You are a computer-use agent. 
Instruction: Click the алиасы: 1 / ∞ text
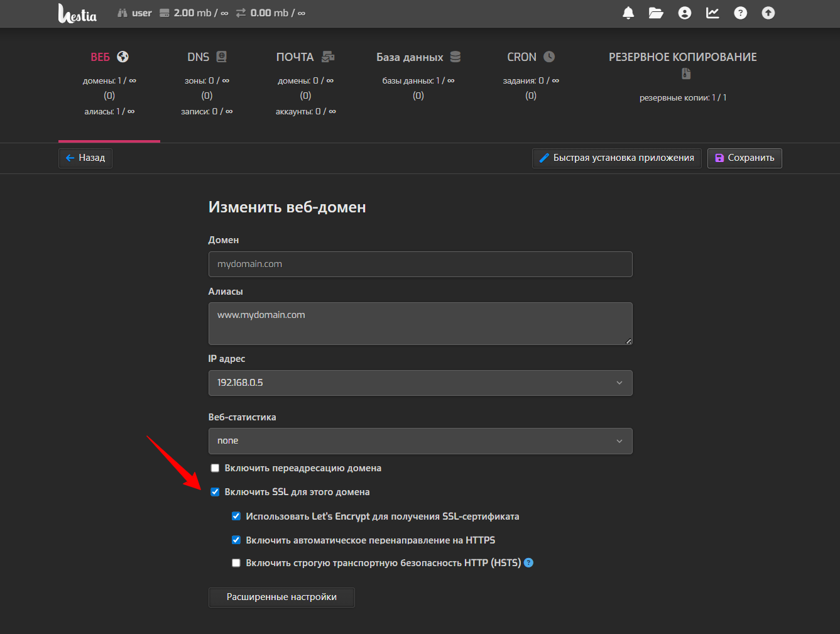tap(109, 111)
